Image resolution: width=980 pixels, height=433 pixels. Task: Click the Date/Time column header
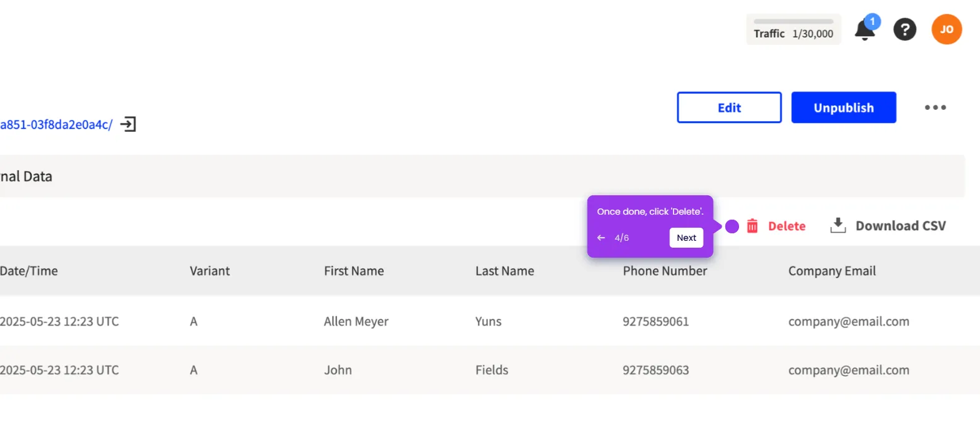29,271
